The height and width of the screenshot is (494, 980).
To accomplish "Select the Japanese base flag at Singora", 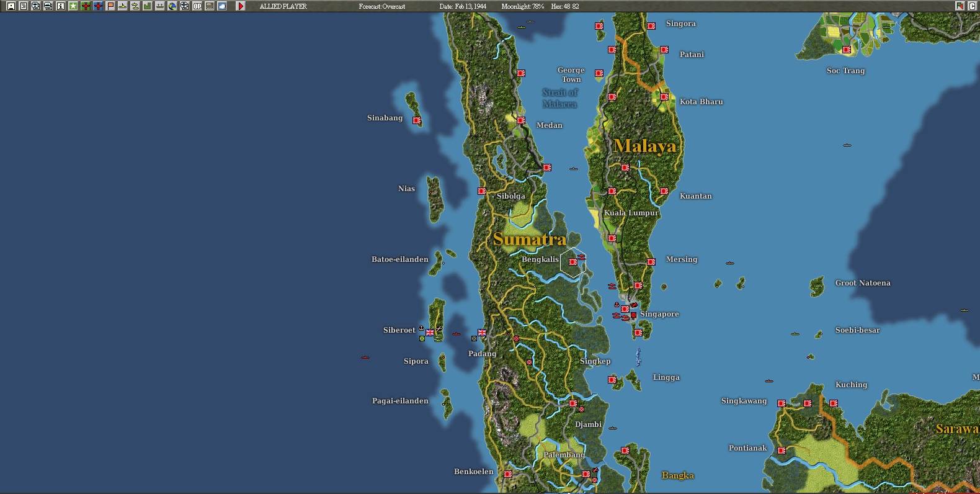I will tap(651, 26).
